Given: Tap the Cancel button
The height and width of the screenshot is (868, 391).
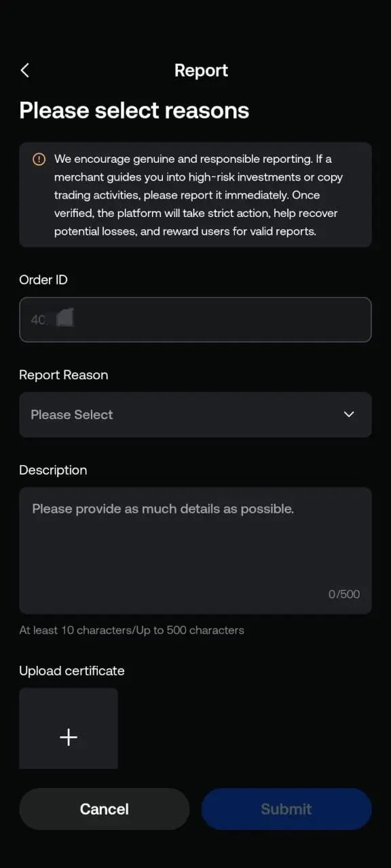Looking at the screenshot, I should 104,809.
